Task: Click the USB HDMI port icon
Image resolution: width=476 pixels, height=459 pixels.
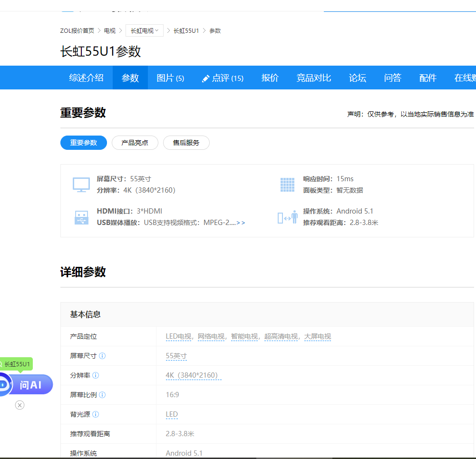Action: pos(81,217)
